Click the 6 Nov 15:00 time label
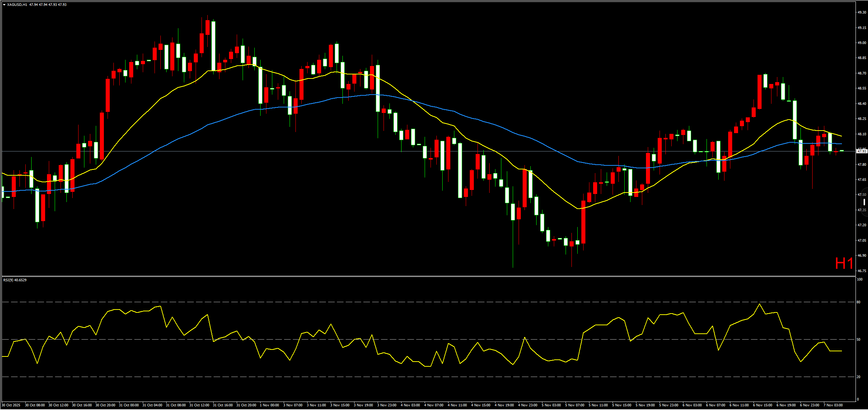The image size is (868, 410). (x=763, y=405)
